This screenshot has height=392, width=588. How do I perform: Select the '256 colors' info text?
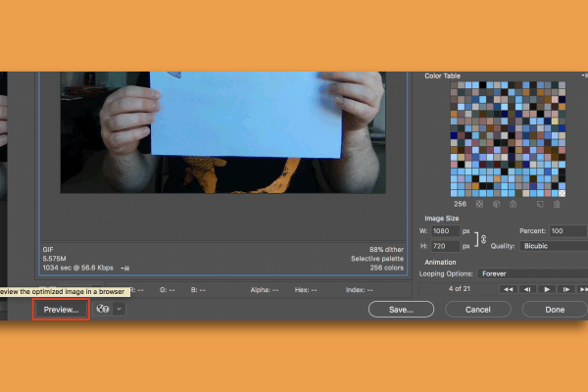click(x=387, y=268)
